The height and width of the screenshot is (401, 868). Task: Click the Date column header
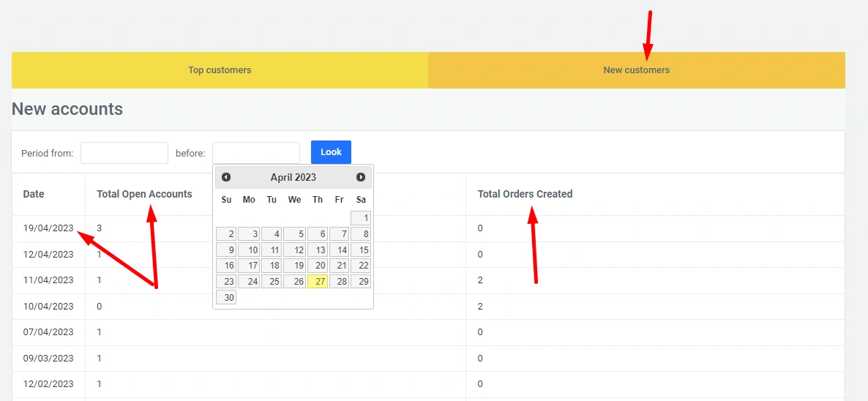tap(34, 195)
